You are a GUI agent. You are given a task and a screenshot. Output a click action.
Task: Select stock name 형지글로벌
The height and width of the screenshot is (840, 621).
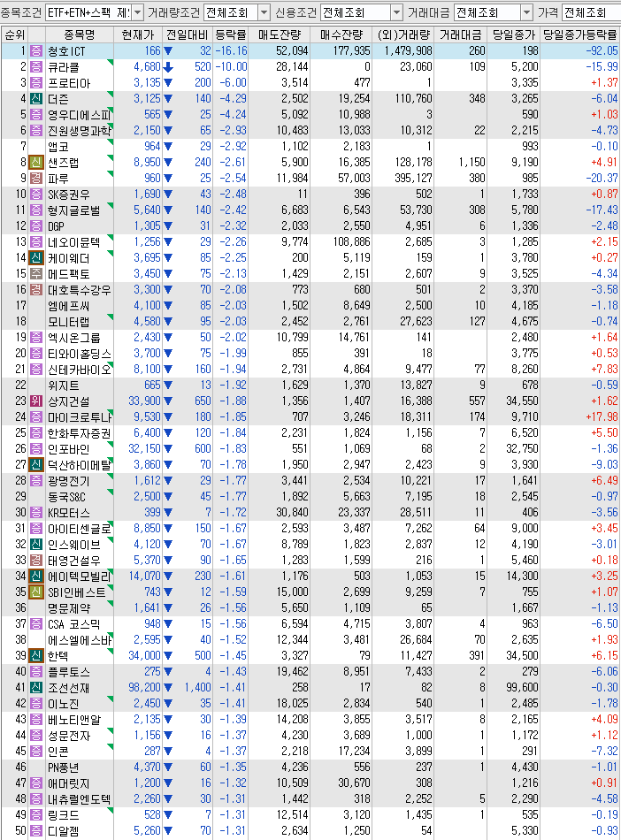[x=73, y=210]
